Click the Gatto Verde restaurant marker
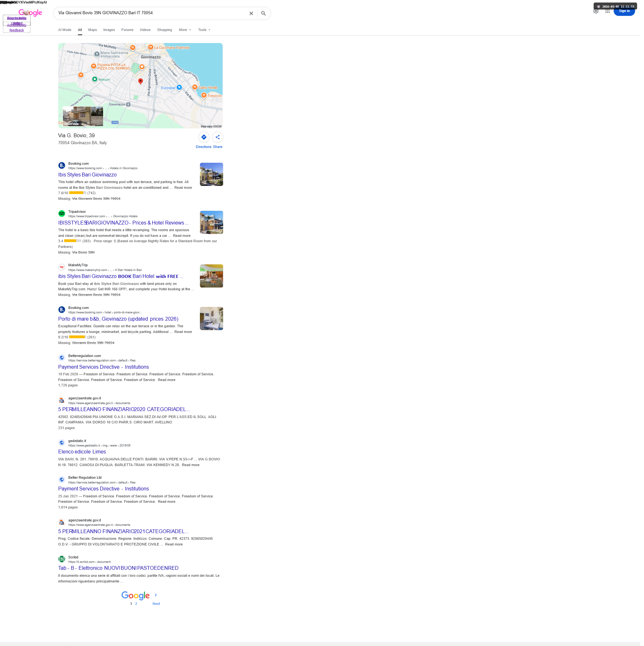This screenshot has width=644, height=646. coord(196,88)
